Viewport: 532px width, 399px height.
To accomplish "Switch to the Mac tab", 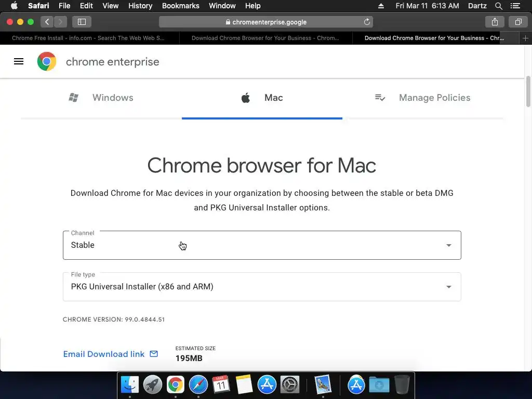I will click(262, 98).
